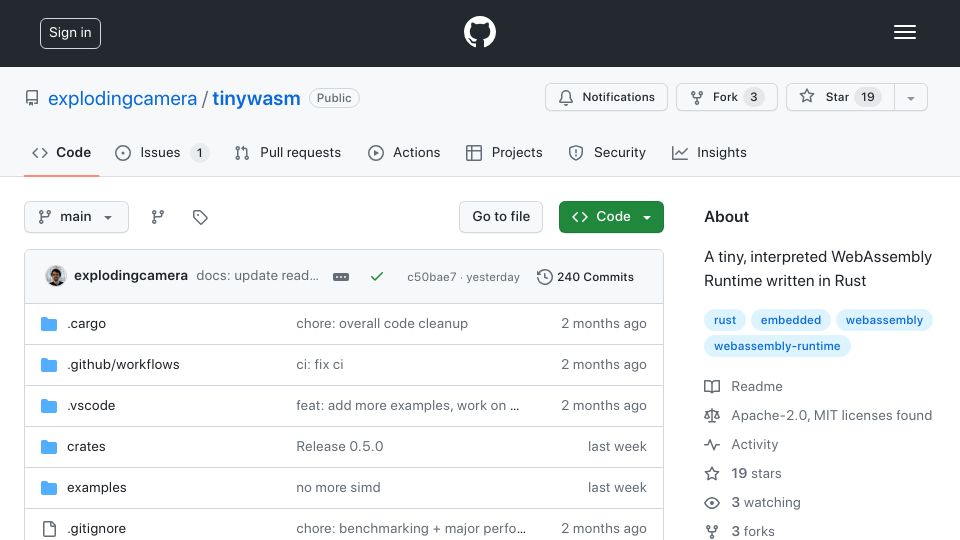Open the .gitignore file
This screenshot has height=540, width=960.
pos(97,528)
